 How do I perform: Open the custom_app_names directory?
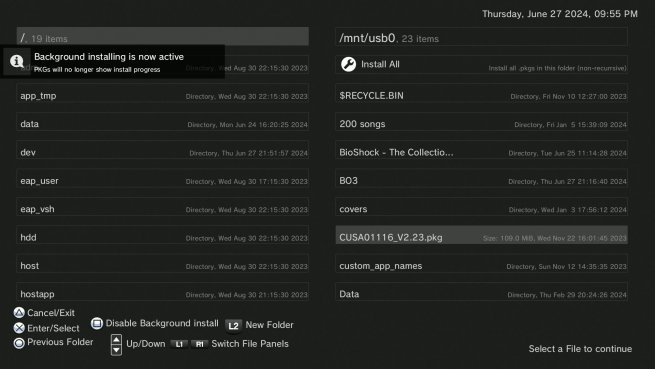click(481, 264)
